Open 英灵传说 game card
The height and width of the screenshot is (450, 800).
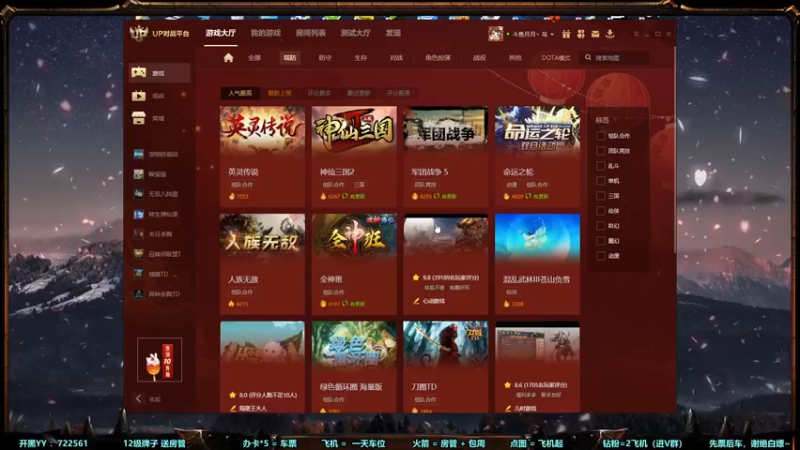point(262,156)
